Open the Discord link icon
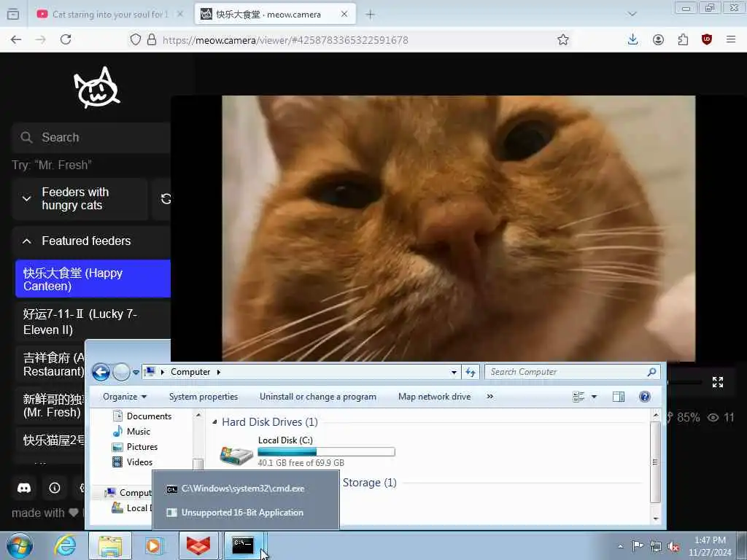Screen dimensions: 747x560 pos(24,488)
